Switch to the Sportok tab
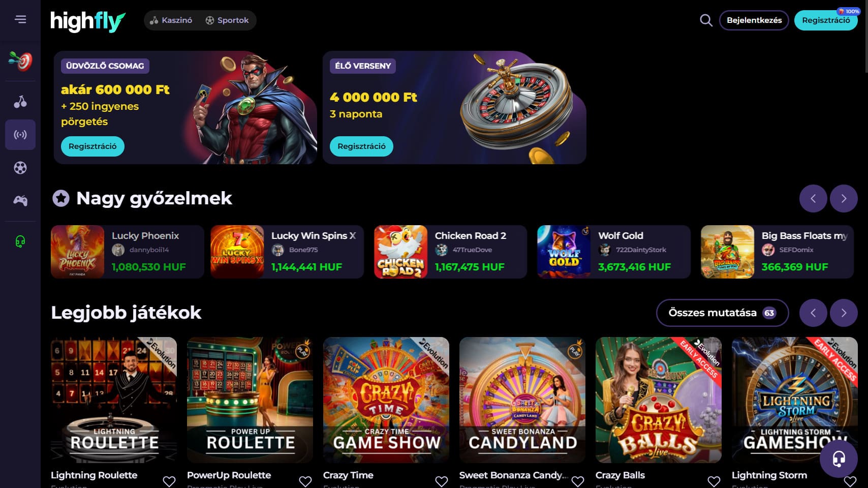Screen dimensions: 868x488 (x=227, y=20)
